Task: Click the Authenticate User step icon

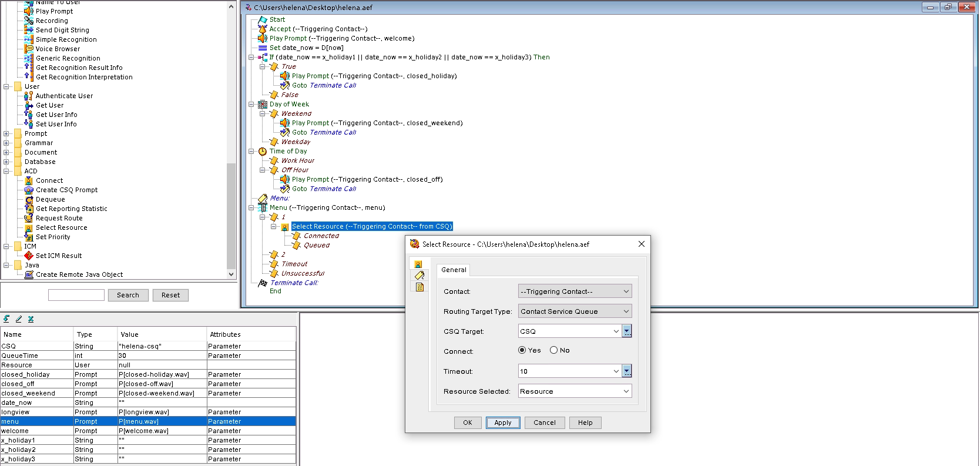Action: point(28,96)
